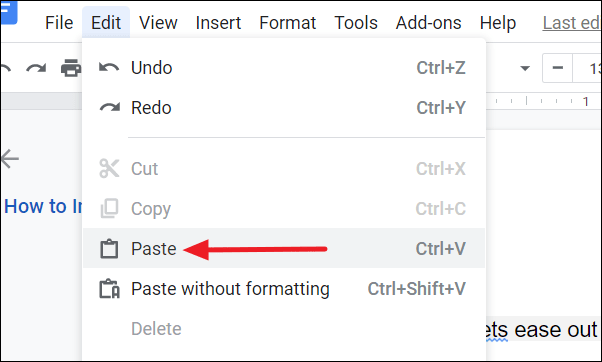This screenshot has height=362, width=602.
Task: Select Paste without formatting option
Action: tap(284, 289)
